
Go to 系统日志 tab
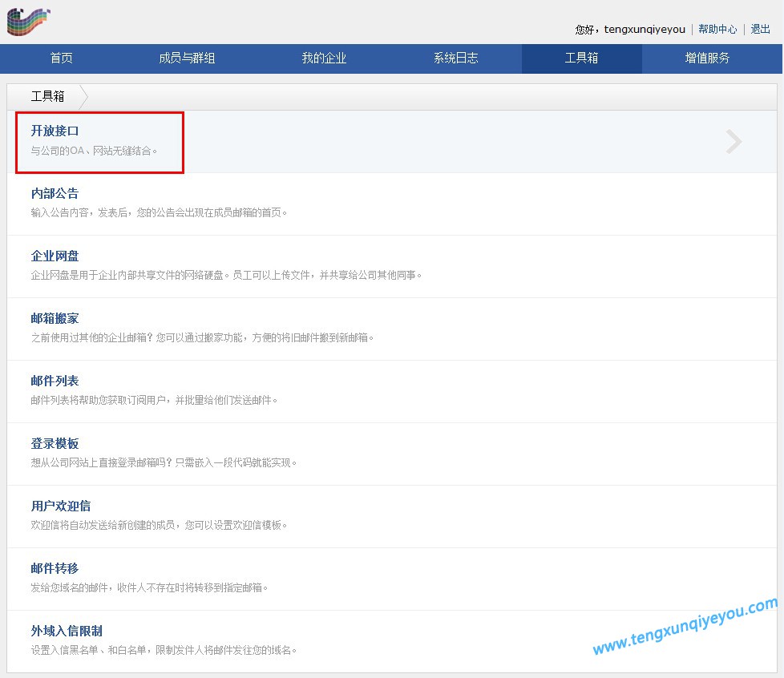455,58
